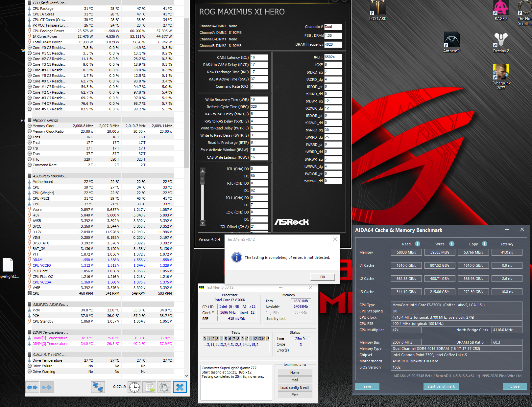The height and width of the screenshot is (407, 532).
Task: Click the Copy info icon in AIDA64 benchmark
Action: (x=485, y=244)
